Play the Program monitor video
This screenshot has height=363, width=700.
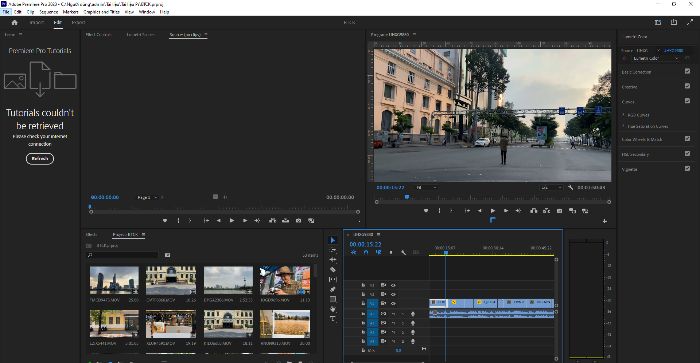click(493, 211)
